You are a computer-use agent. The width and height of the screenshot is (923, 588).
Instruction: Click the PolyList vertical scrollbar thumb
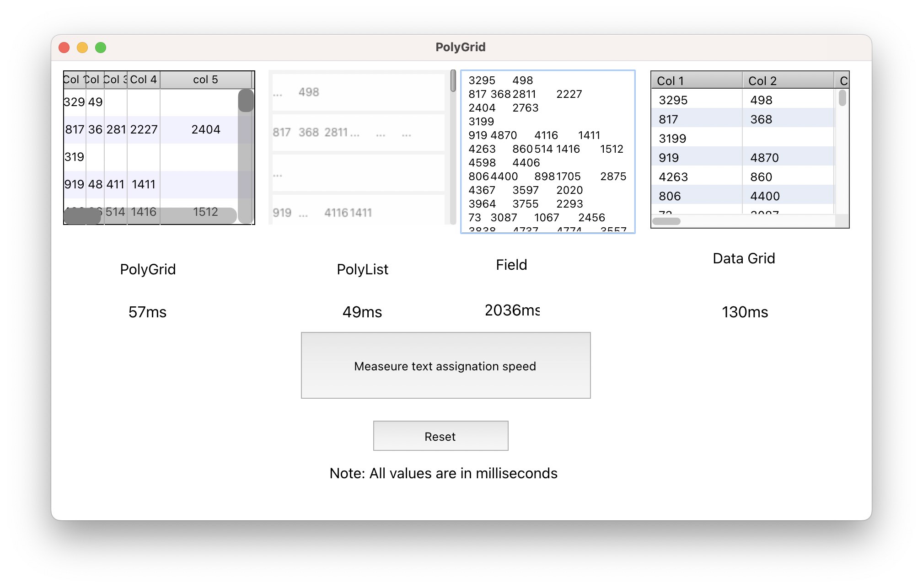453,80
